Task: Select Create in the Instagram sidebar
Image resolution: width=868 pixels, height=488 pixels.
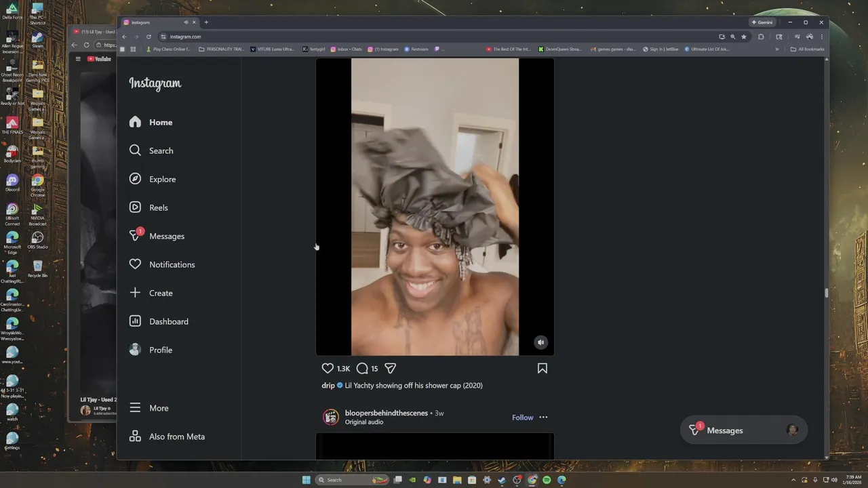Action: pyautogui.click(x=151, y=293)
